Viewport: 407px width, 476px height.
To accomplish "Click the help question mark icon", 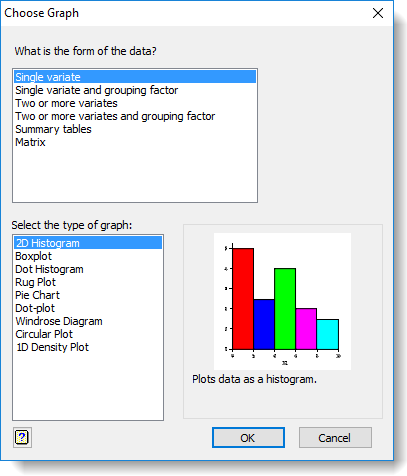I will click(22, 437).
